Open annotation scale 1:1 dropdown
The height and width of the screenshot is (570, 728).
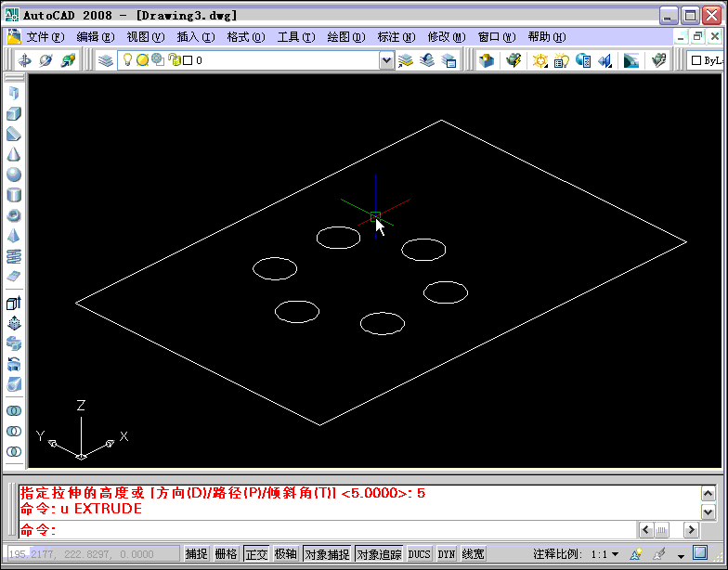[604, 554]
